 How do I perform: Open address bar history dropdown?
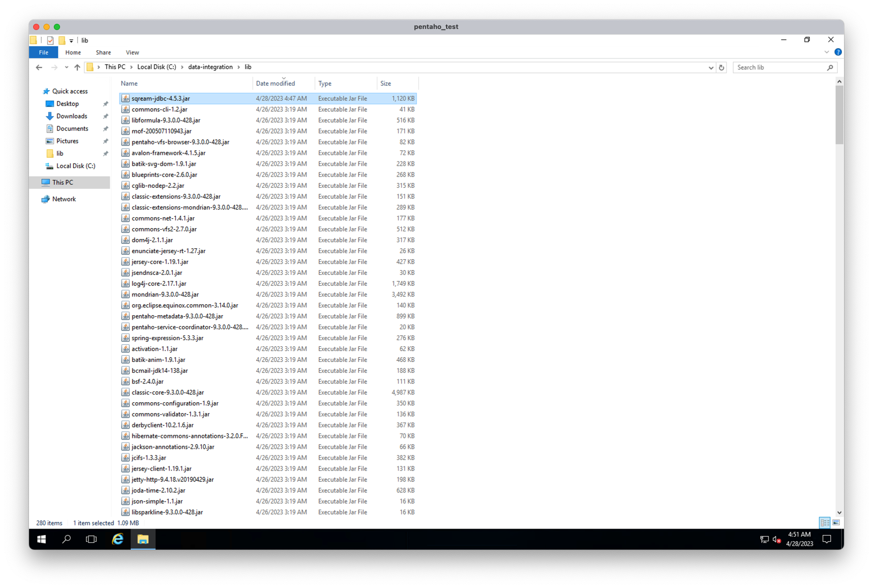711,67
